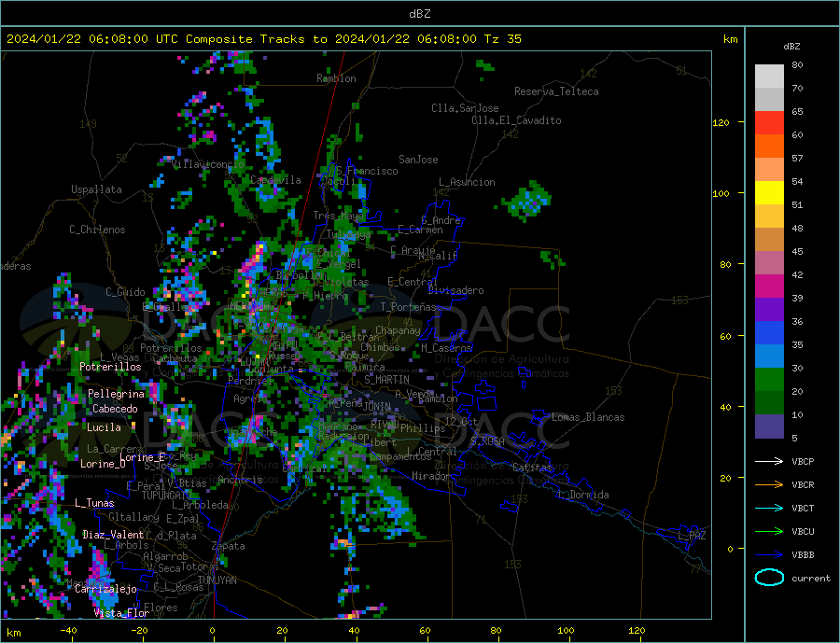Image resolution: width=840 pixels, height=643 pixels.
Task: Click the white VBCP arrow in legend
Action: 769,461
